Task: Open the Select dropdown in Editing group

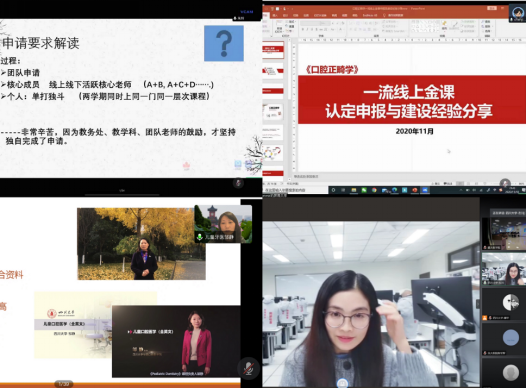Action: point(486,31)
